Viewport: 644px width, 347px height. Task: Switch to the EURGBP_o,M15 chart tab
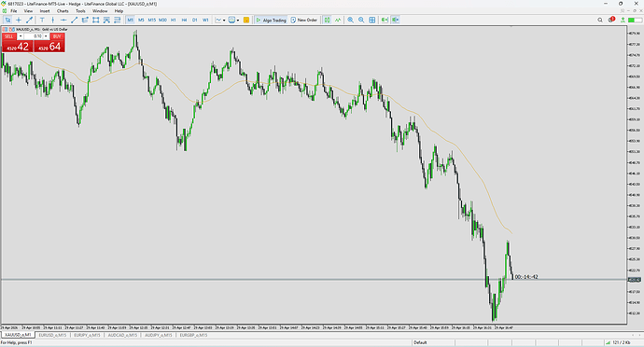[193, 335]
